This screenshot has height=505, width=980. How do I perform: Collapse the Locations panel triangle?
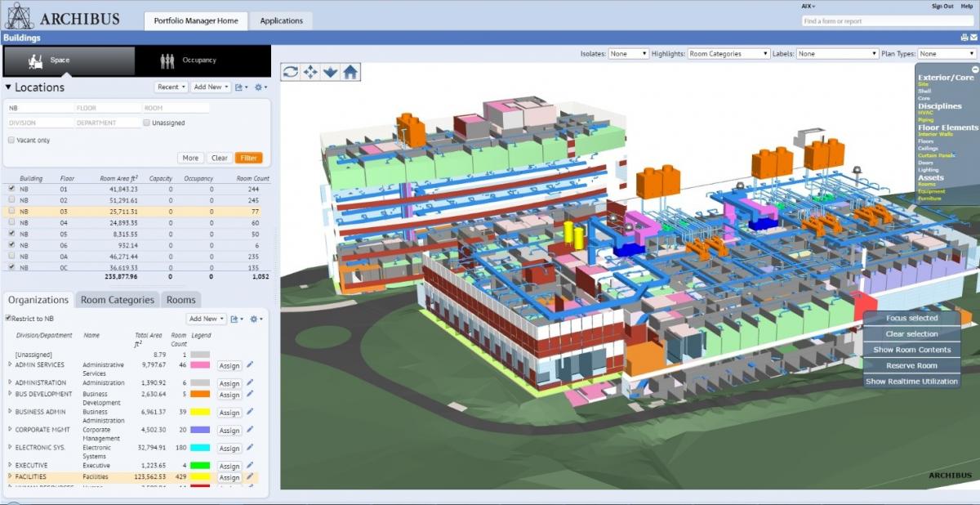8,87
